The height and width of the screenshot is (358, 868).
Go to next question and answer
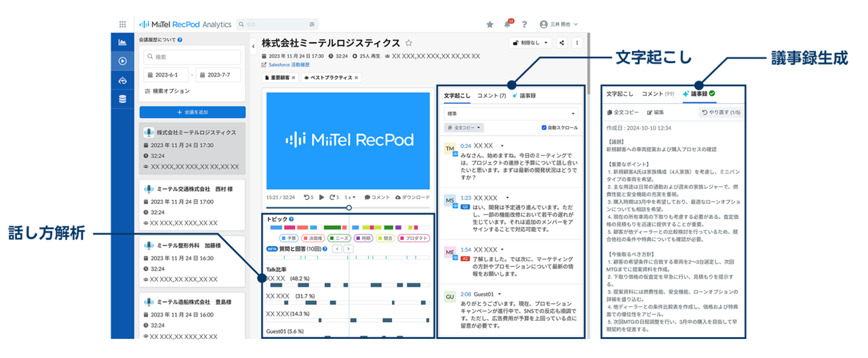(349, 249)
